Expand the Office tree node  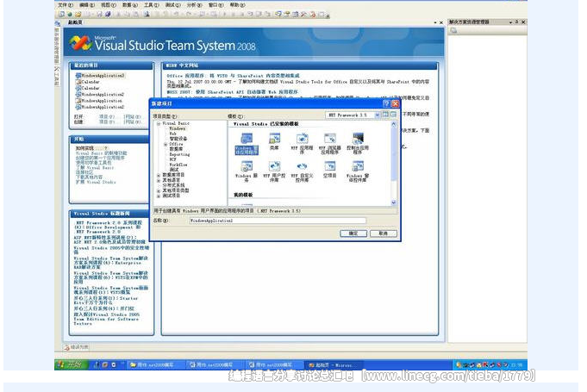(x=165, y=144)
